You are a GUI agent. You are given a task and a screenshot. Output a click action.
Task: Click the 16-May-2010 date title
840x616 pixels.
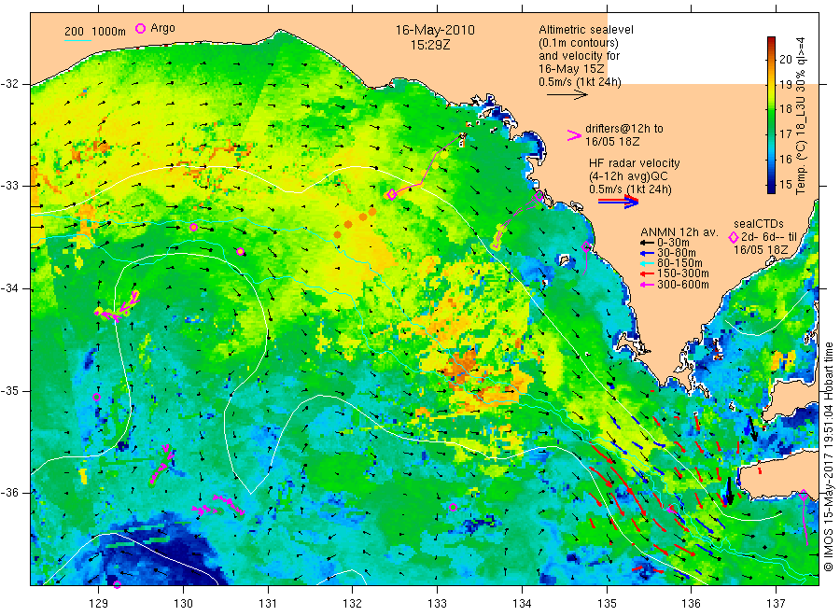point(435,30)
